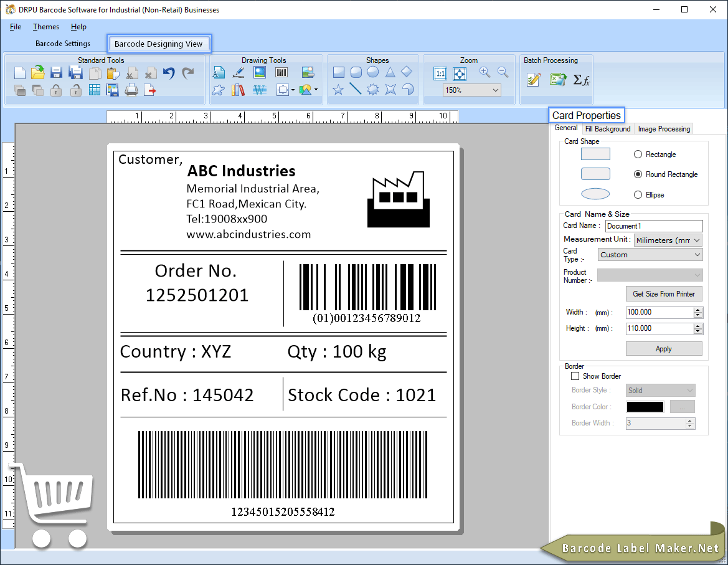Select Rectangle card shape radio
The width and height of the screenshot is (728, 565).
[x=638, y=154]
